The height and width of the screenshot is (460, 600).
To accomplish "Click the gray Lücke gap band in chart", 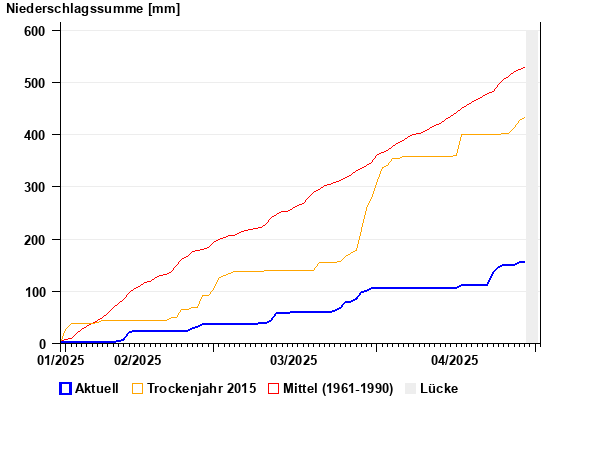I will (x=532, y=186).
